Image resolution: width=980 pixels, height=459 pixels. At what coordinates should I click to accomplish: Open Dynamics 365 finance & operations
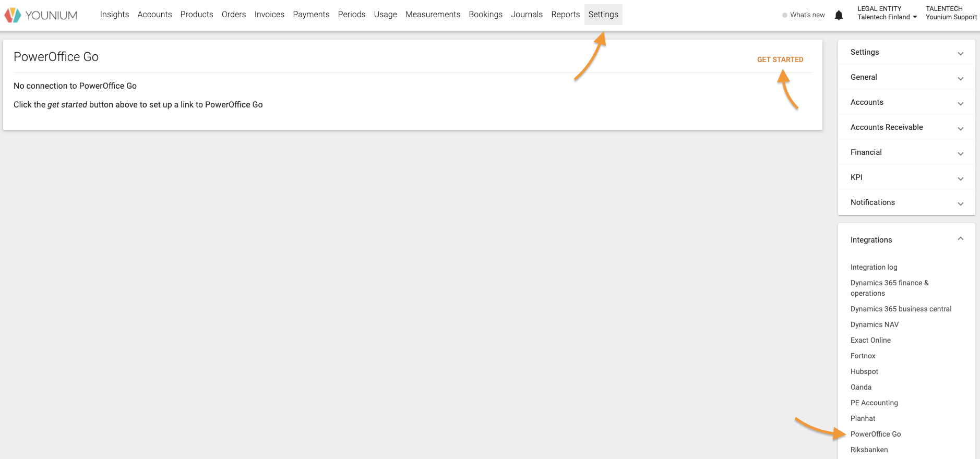tap(889, 288)
